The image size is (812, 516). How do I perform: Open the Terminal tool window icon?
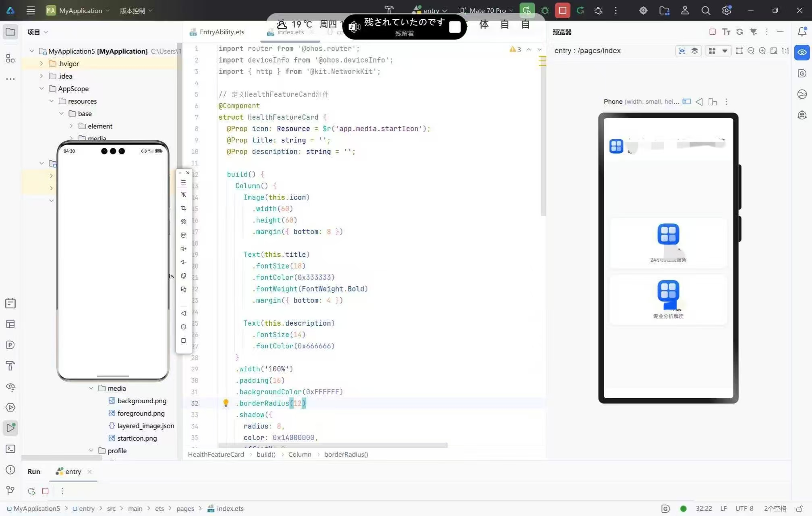[10, 449]
